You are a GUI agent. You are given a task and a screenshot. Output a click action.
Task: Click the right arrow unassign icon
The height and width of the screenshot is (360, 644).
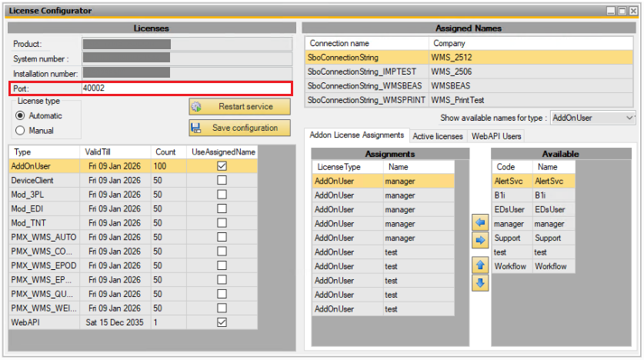tap(479, 240)
